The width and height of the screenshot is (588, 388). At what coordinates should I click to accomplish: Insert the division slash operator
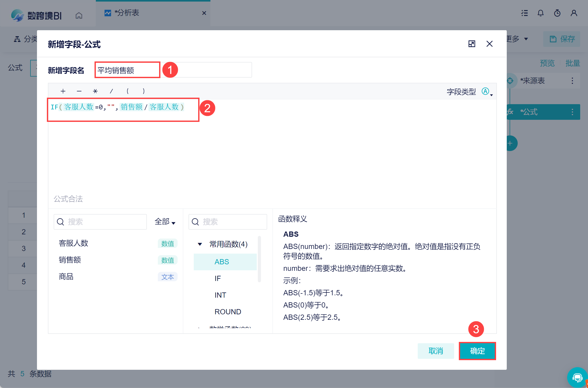tap(111, 91)
